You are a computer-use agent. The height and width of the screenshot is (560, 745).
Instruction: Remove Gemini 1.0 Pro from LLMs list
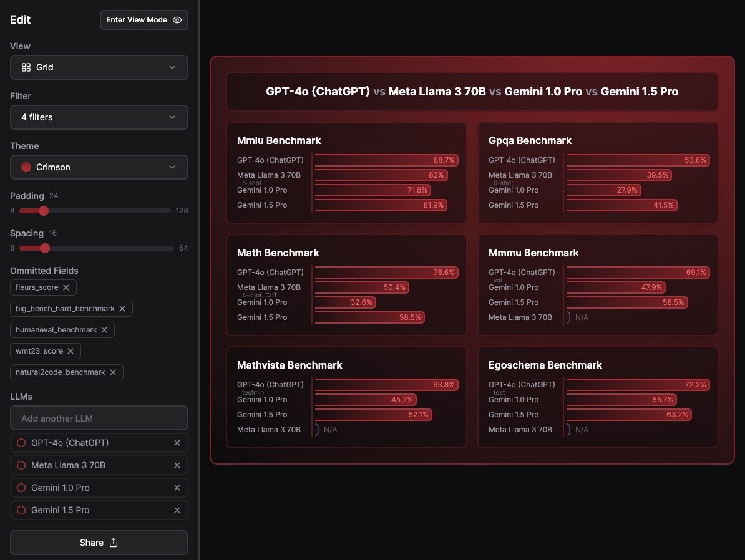[x=177, y=488]
